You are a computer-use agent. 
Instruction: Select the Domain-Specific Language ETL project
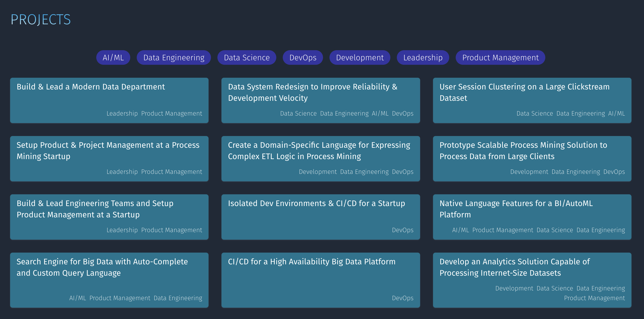[x=321, y=159]
